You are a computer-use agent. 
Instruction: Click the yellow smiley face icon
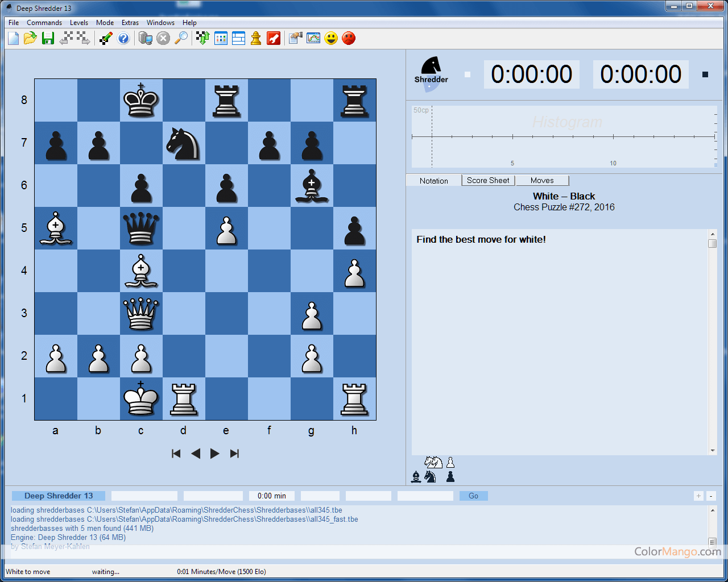pyautogui.click(x=331, y=38)
